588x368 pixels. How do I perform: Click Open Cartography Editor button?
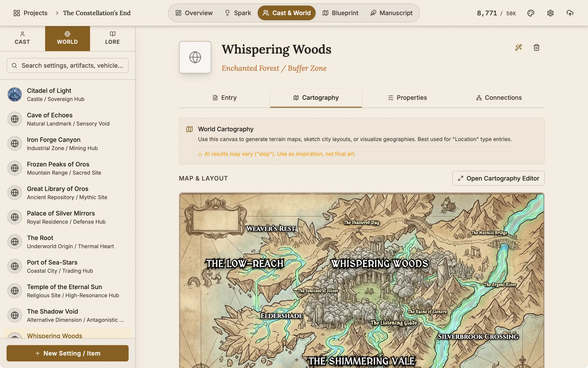(x=498, y=178)
